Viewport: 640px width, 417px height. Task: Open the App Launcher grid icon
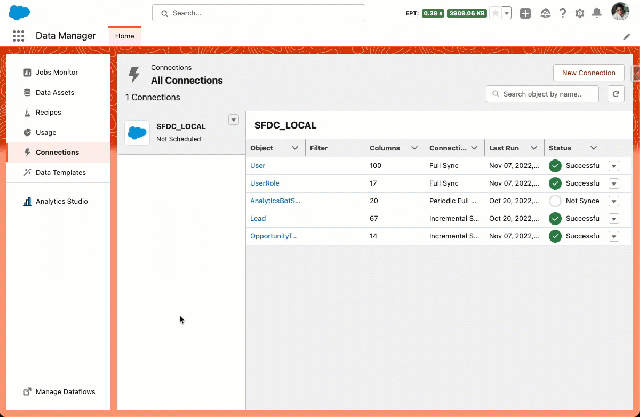(x=18, y=36)
